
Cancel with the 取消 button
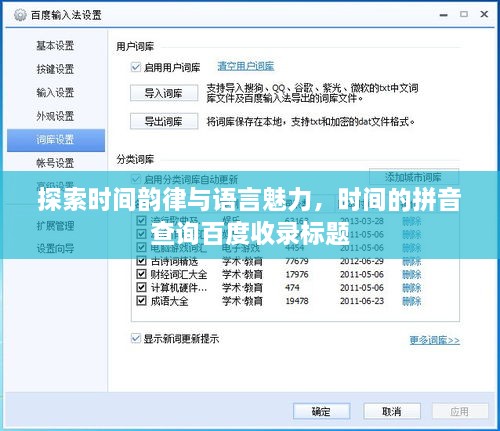(392, 412)
